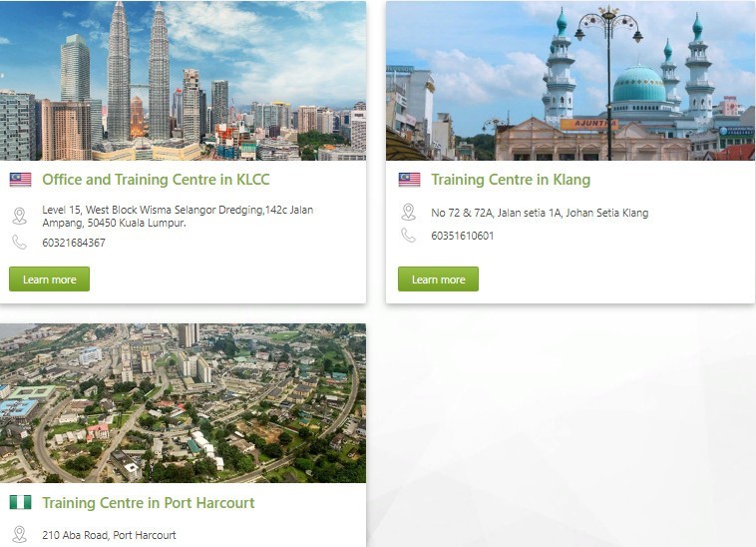Viewport: 756px width, 547px height.
Task: Click the Petronas towers skyline photo
Action: (183, 81)
